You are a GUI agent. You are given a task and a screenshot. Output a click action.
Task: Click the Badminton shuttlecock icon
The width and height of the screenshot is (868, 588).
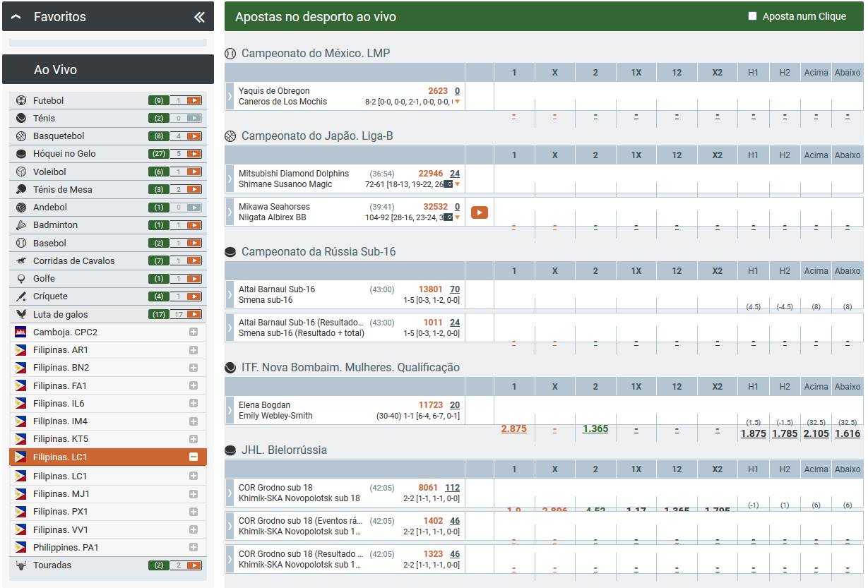tap(21, 225)
